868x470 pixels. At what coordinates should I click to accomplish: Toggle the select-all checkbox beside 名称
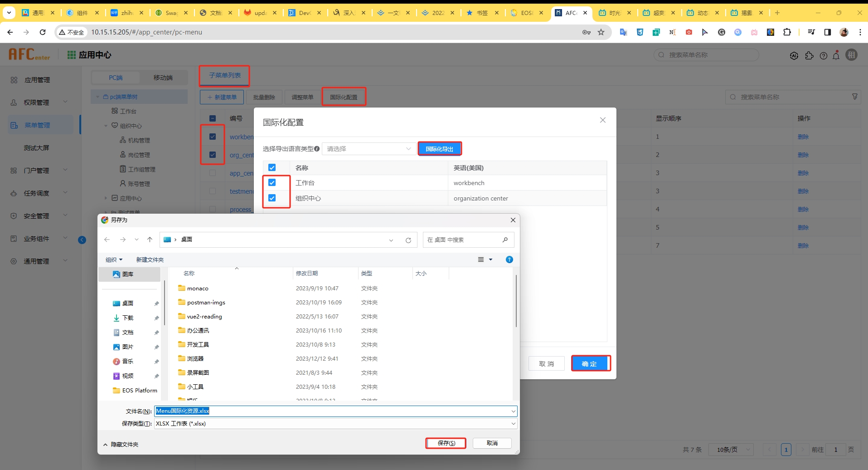[x=272, y=167]
